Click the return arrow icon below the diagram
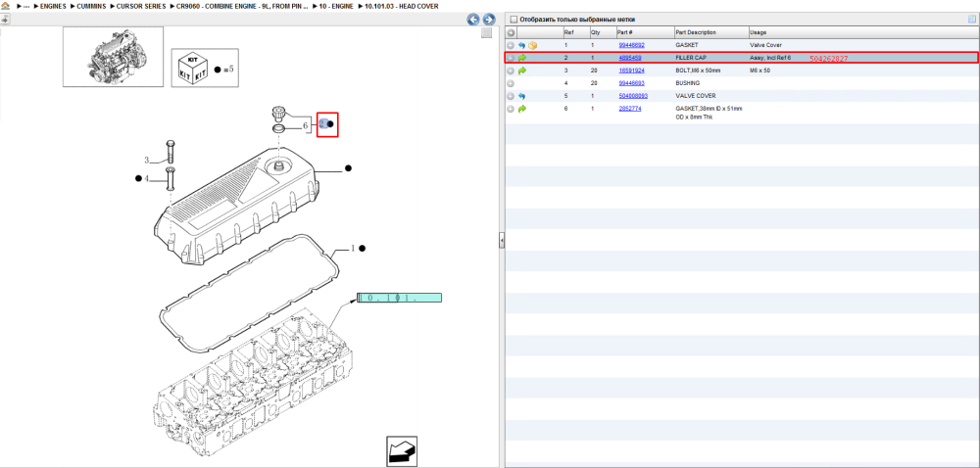 coord(401,451)
